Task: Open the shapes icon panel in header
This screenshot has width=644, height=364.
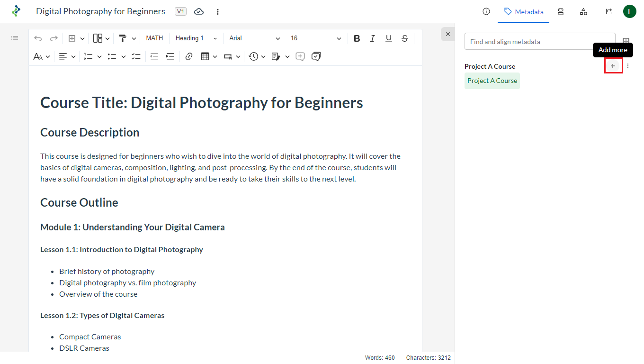Action: pos(583,11)
